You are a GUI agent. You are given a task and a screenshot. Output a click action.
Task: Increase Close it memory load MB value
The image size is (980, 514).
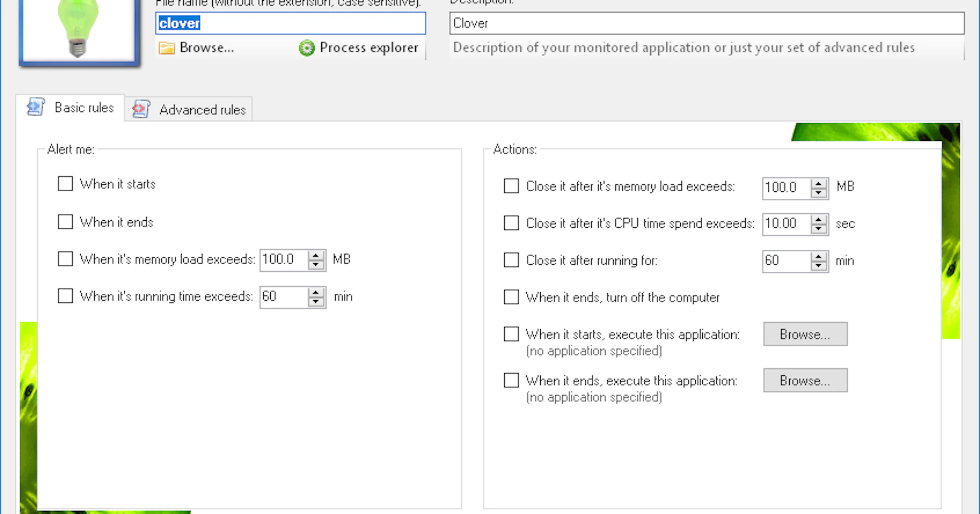point(819,184)
